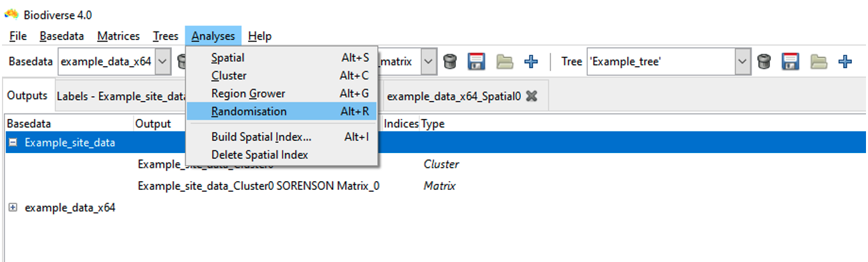
Task: Switch to the Labels - Example_site_data tab
Action: click(x=120, y=96)
